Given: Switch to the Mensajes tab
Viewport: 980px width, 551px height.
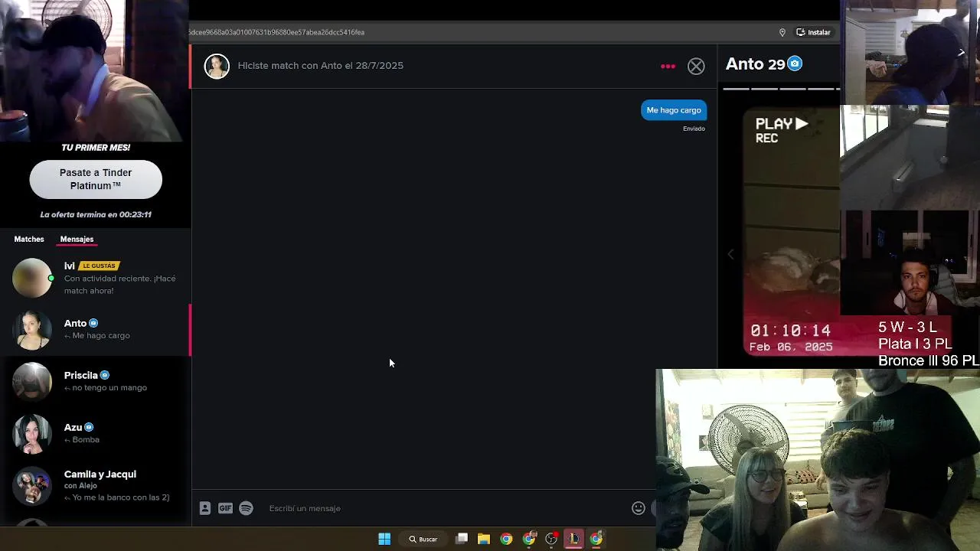Looking at the screenshot, I should (x=77, y=239).
